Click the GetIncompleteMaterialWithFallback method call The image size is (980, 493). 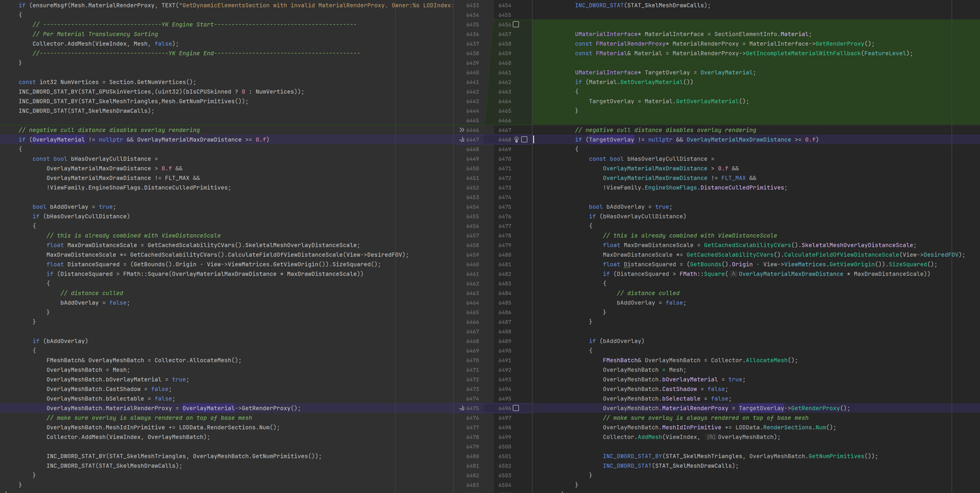coord(802,53)
